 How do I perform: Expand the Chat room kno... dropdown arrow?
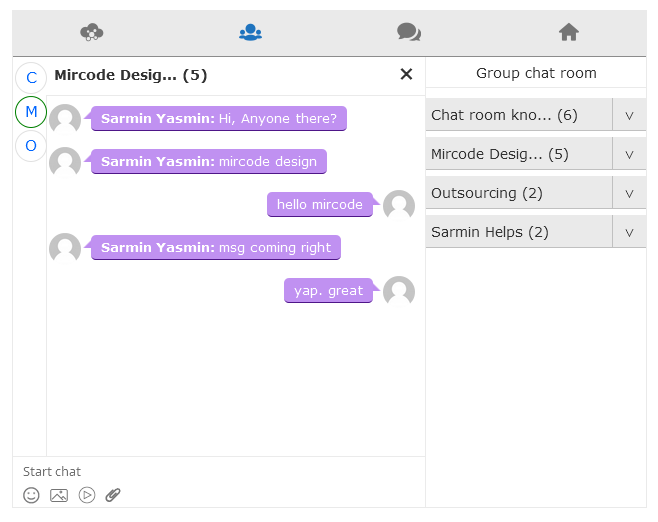(629, 115)
